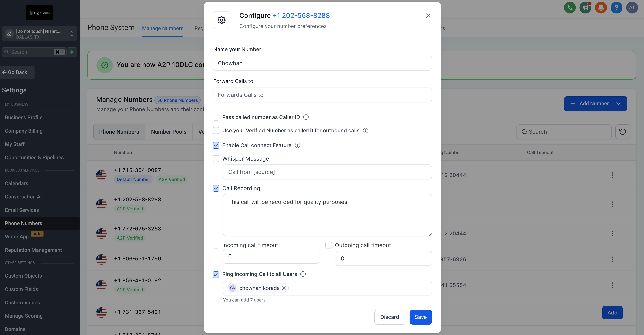Viewport: 644px width, 335px height.
Task: Click the location avatar icon in sidebar
Action: [x=9, y=34]
